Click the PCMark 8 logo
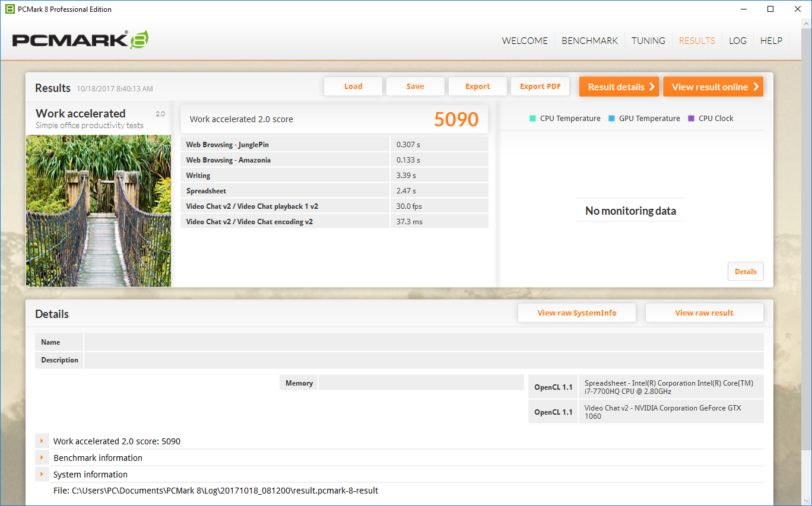The height and width of the screenshot is (506, 812). [80, 40]
